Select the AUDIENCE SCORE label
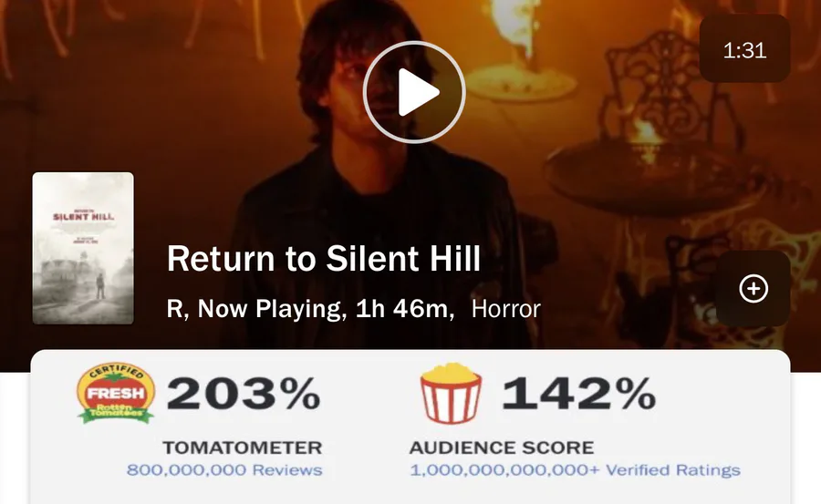The width and height of the screenshot is (821, 504). [501, 447]
